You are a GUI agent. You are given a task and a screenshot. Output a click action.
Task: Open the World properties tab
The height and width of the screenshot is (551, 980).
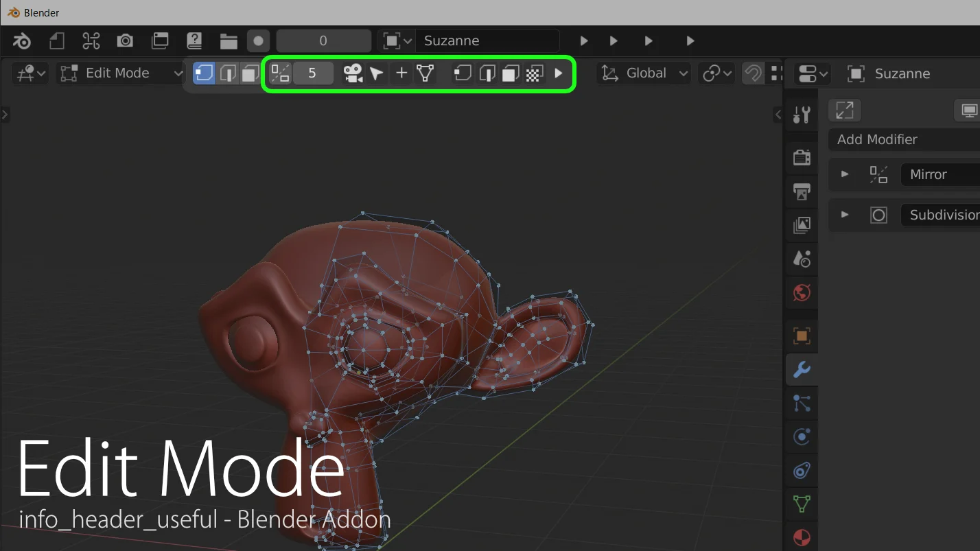point(802,293)
